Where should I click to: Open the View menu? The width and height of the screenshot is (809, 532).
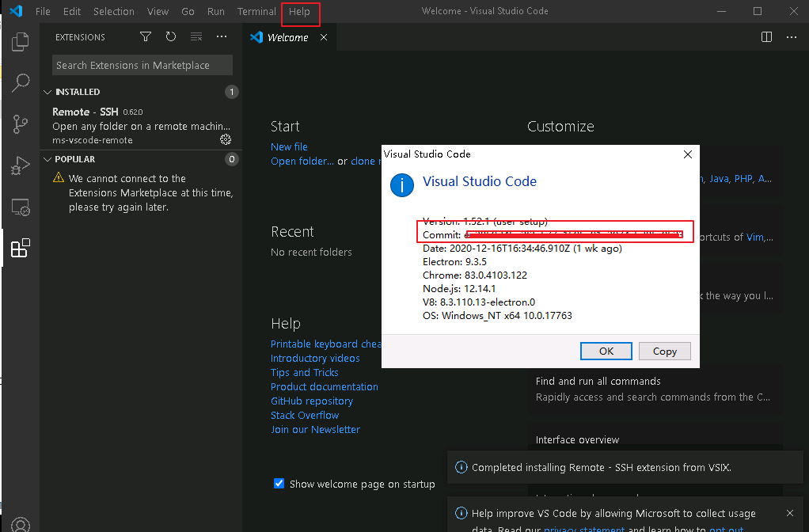(158, 11)
